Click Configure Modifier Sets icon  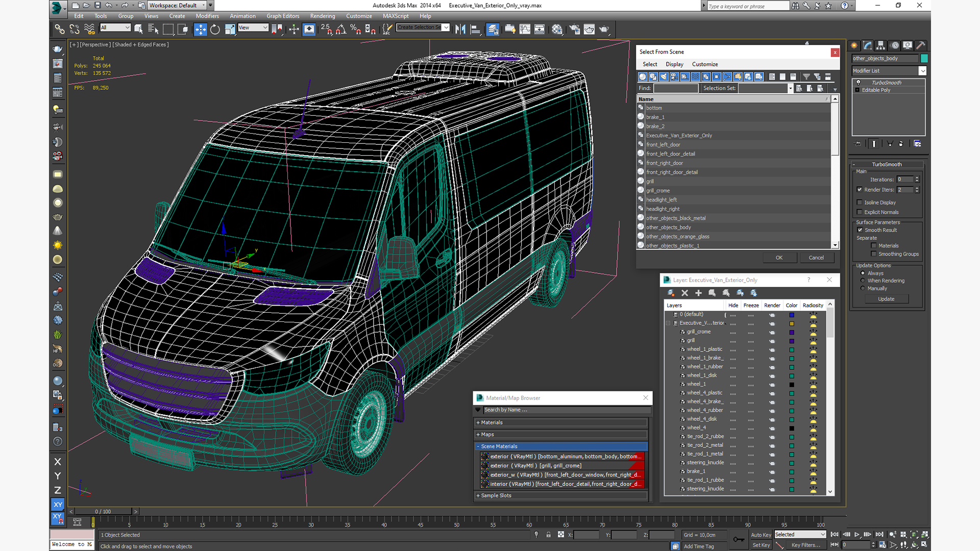917,144
